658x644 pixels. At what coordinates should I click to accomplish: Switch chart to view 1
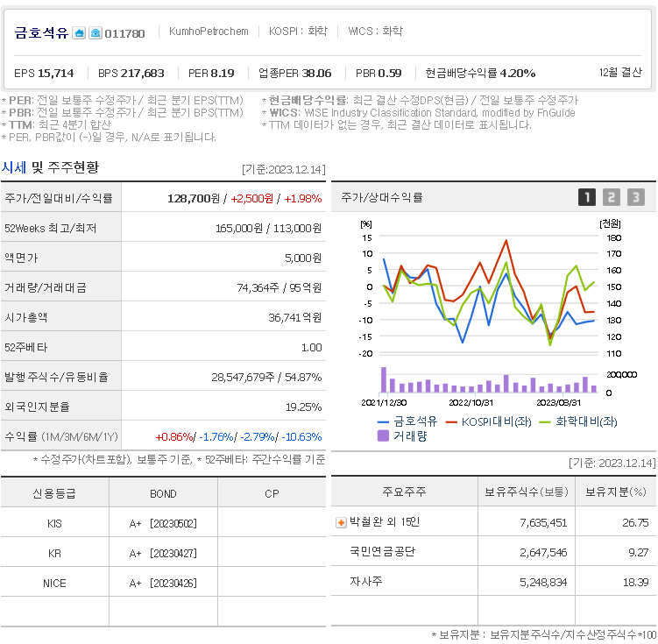pyautogui.click(x=587, y=197)
